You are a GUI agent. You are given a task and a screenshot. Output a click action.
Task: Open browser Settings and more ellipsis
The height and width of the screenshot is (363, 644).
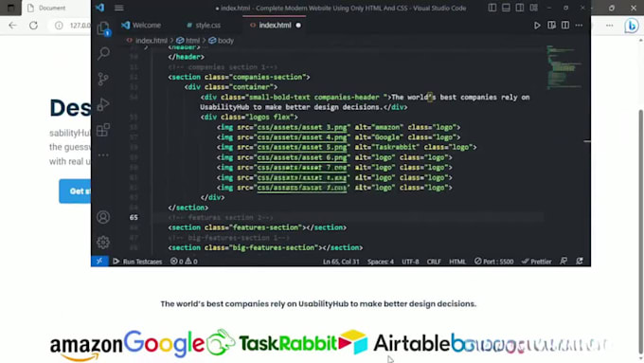(x=610, y=26)
